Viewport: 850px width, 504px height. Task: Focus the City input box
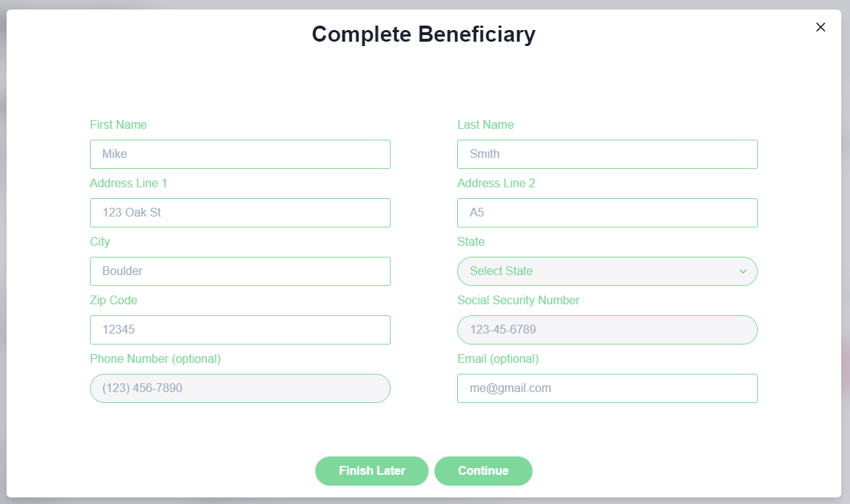240,271
